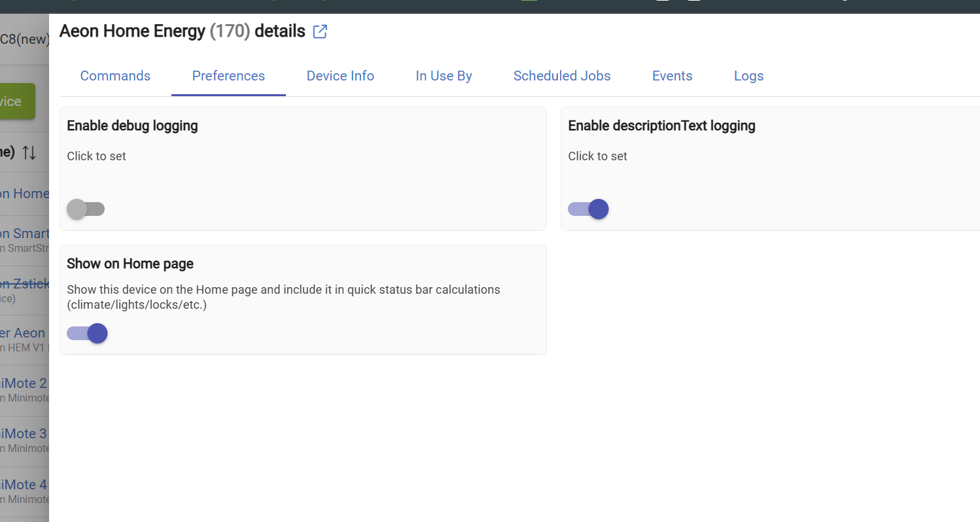Open the Aeon Home device link in list
This screenshot has height=522, width=980.
[24, 194]
